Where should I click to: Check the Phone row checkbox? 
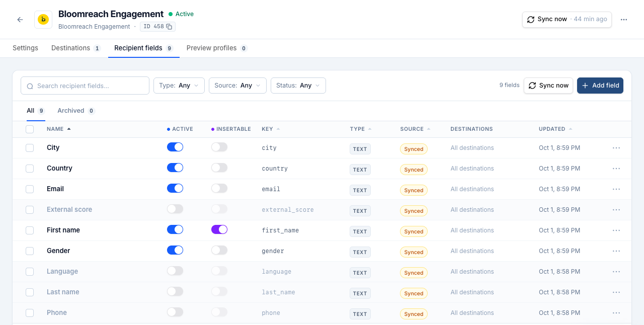30,313
